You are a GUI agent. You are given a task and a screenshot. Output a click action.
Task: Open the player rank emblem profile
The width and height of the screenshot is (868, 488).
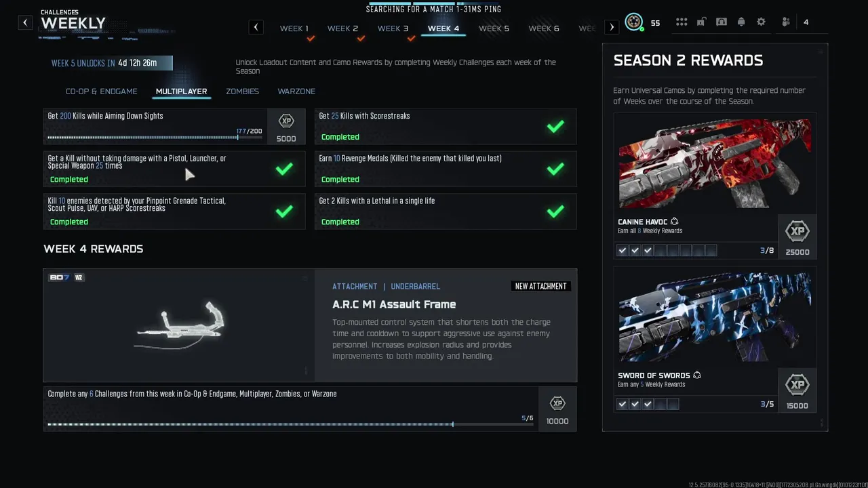634,22
